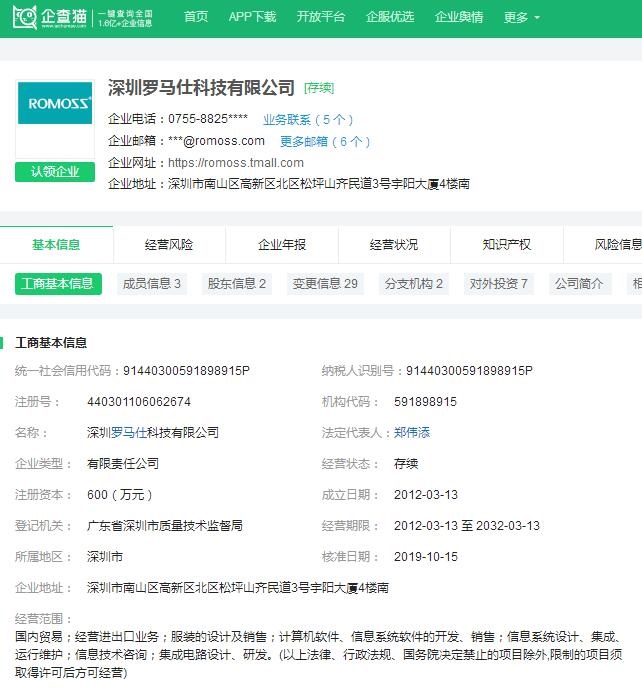Expand the 更多 dropdown menu
The height and width of the screenshot is (689, 642).
click(x=522, y=18)
